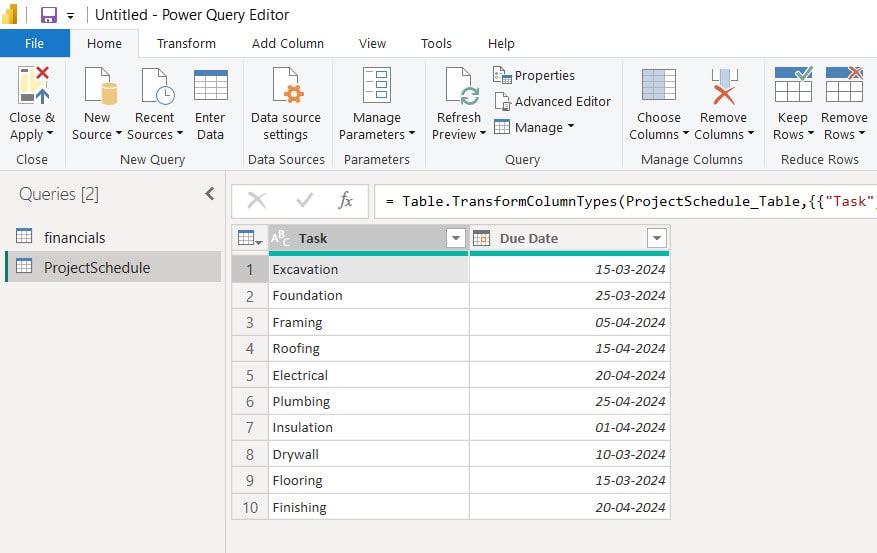Click the Due Date column date type icon
This screenshot has height=553, width=877.
(x=482, y=238)
